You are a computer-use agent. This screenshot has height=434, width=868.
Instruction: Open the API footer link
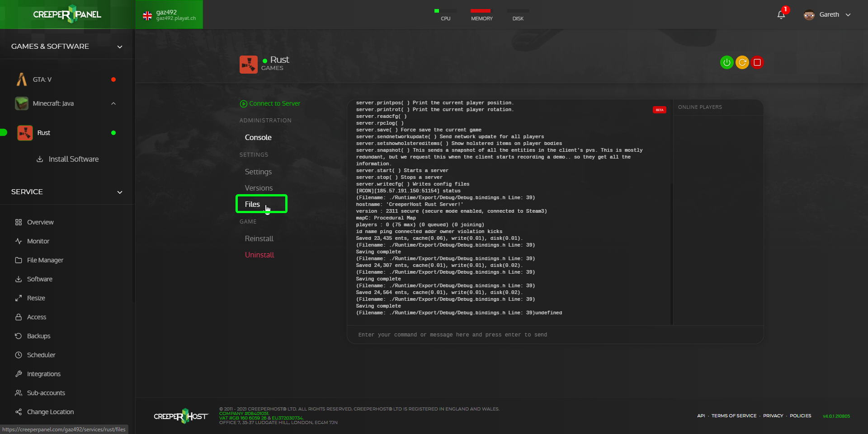701,415
